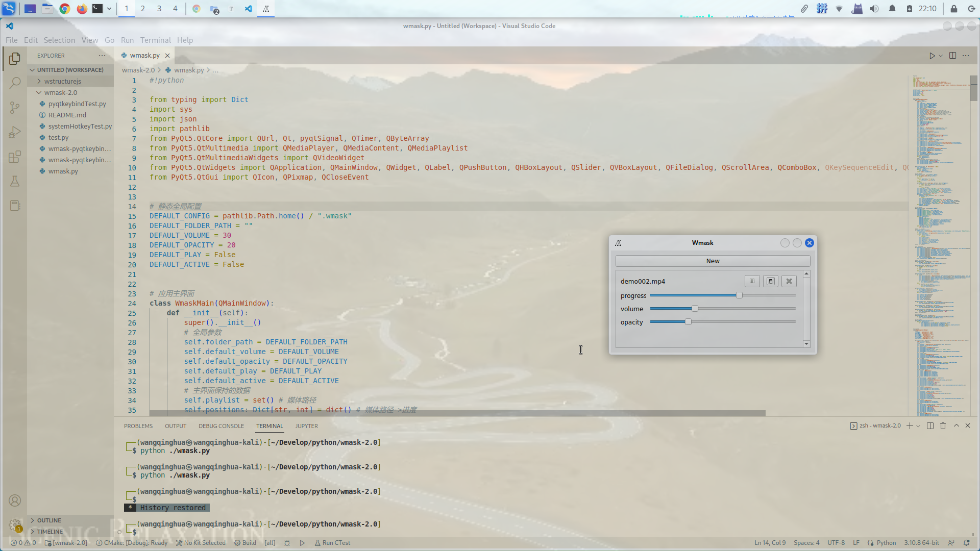The height and width of the screenshot is (551, 980).
Task: Adjust the opacity slider in Wmask
Action: pyautogui.click(x=723, y=322)
